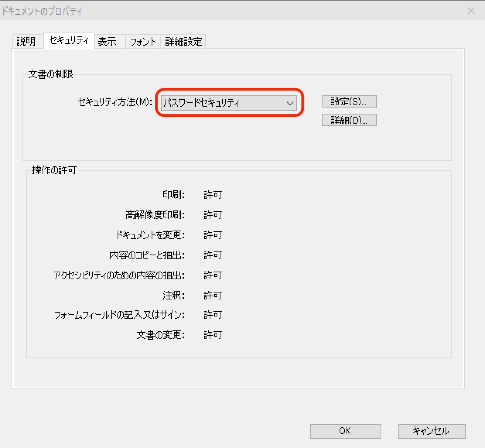Image resolution: width=485 pixels, height=448 pixels.
Task: Click the 設定(S)... button
Action: pyautogui.click(x=349, y=101)
